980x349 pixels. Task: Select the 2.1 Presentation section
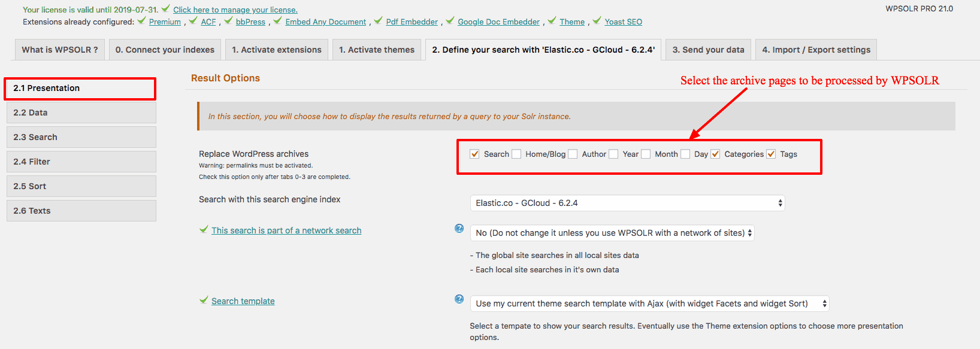[x=80, y=88]
